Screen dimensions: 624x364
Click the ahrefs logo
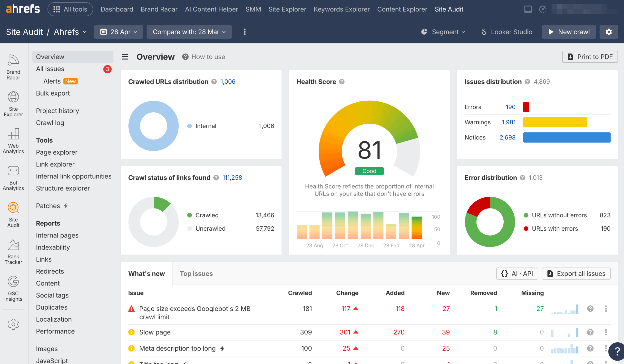22,9
